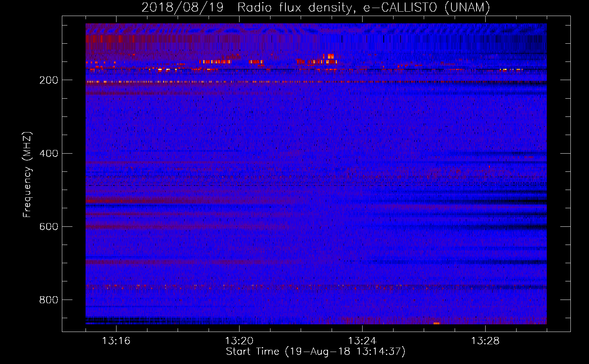Click the "600" frequency tick label
This screenshot has width=589, height=364.
(x=49, y=227)
